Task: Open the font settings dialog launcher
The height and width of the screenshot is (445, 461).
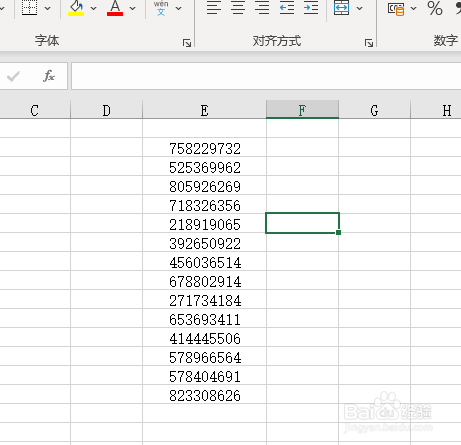Action: click(x=187, y=43)
